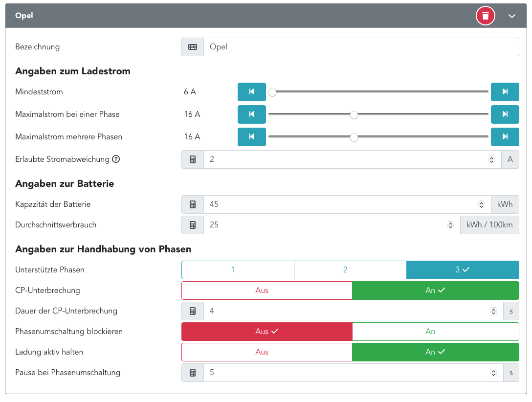Decrease Mindeststrom with the left step button

[252, 91]
